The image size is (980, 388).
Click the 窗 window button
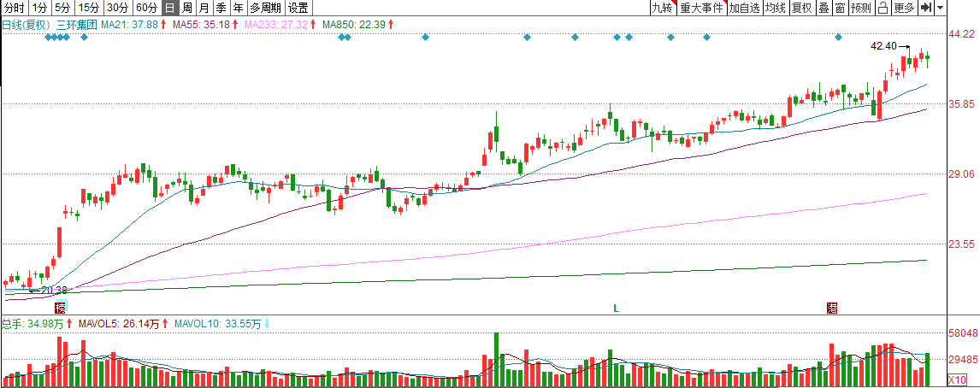(x=840, y=9)
